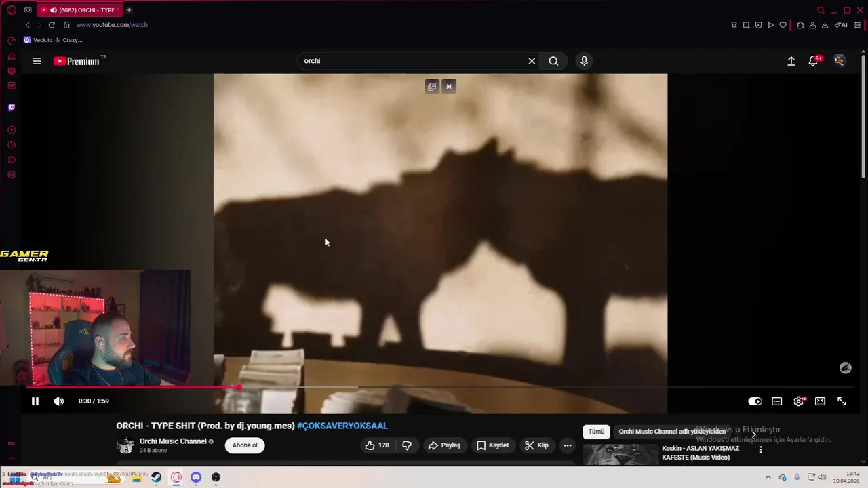This screenshot has width=868, height=488.
Task: Open ad blocker shield icon
Action: coord(758,25)
